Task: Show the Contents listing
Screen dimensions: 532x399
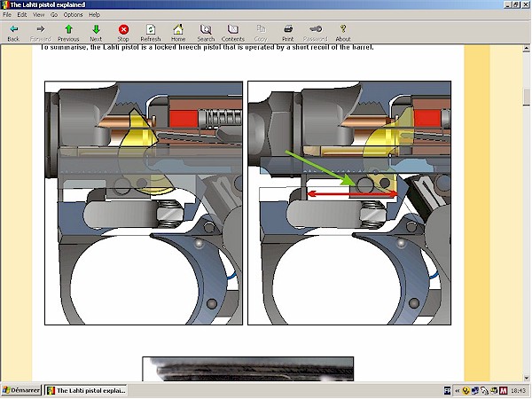Action: [232, 33]
